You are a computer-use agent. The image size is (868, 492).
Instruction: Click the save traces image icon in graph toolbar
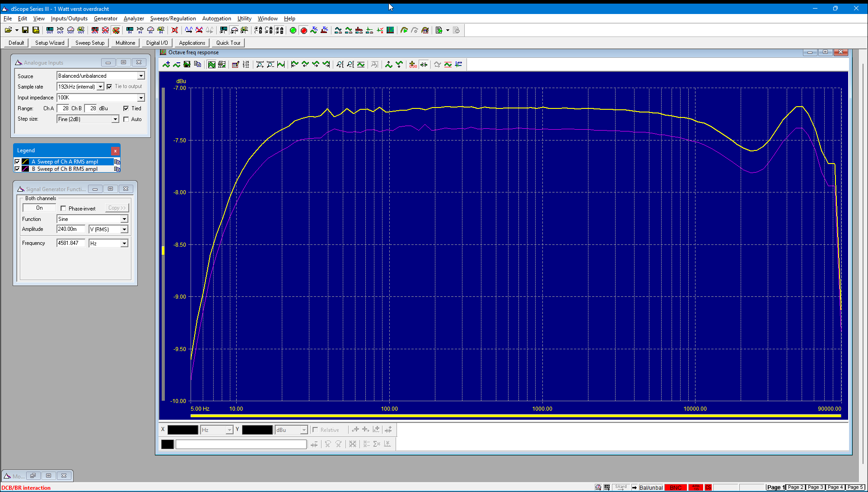[187, 65]
